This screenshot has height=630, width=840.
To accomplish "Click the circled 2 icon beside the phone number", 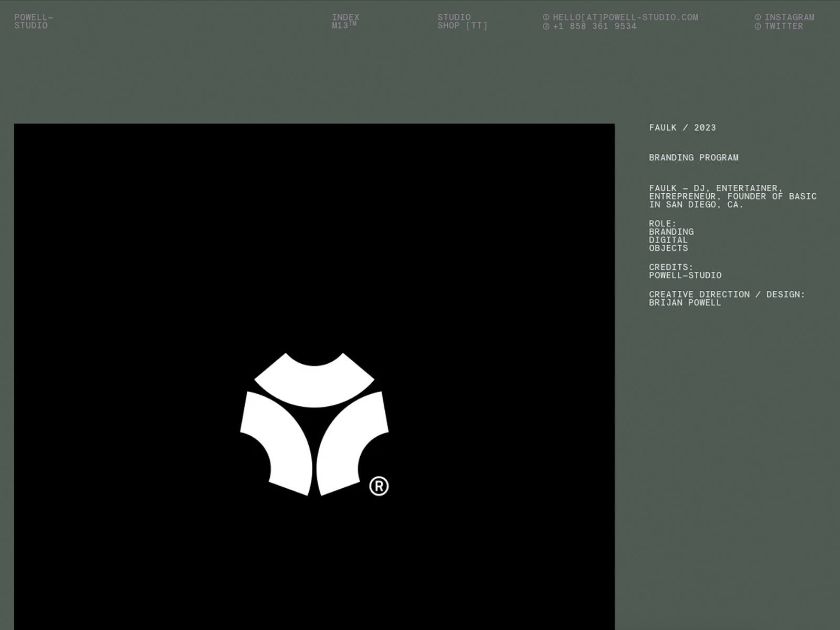I will 546,26.
